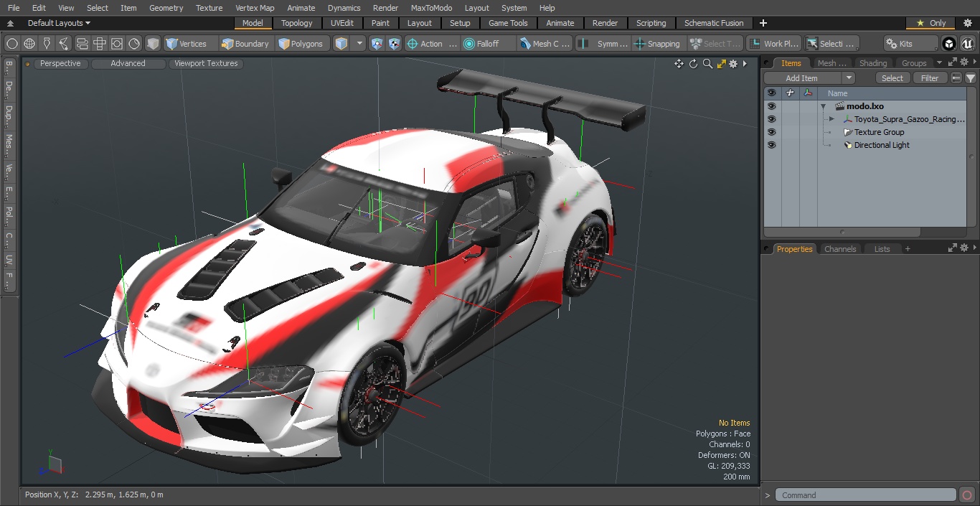Open the Default Layouts dropdown

pyautogui.click(x=59, y=23)
